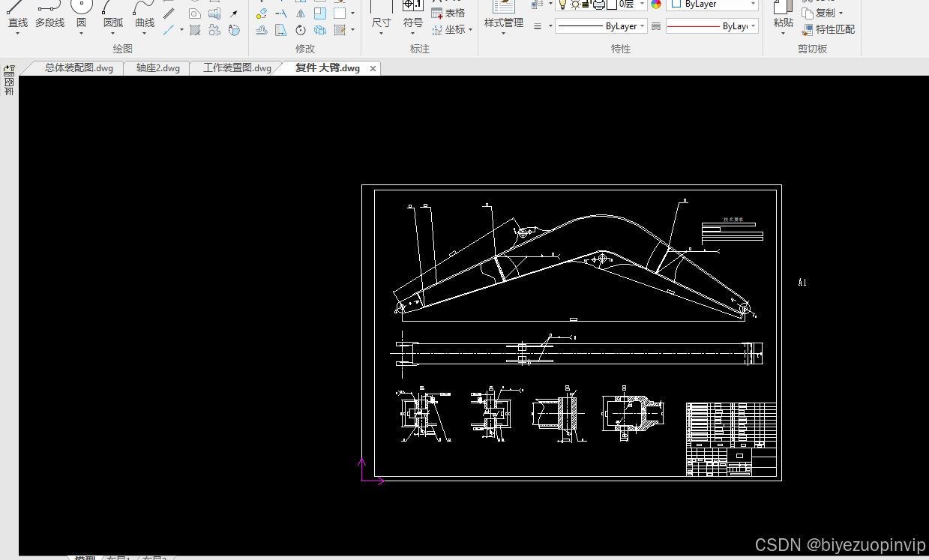This screenshot has width=929, height=560.
Task: Toggle the layer lightbulb on/off icon
Action: [562, 4]
